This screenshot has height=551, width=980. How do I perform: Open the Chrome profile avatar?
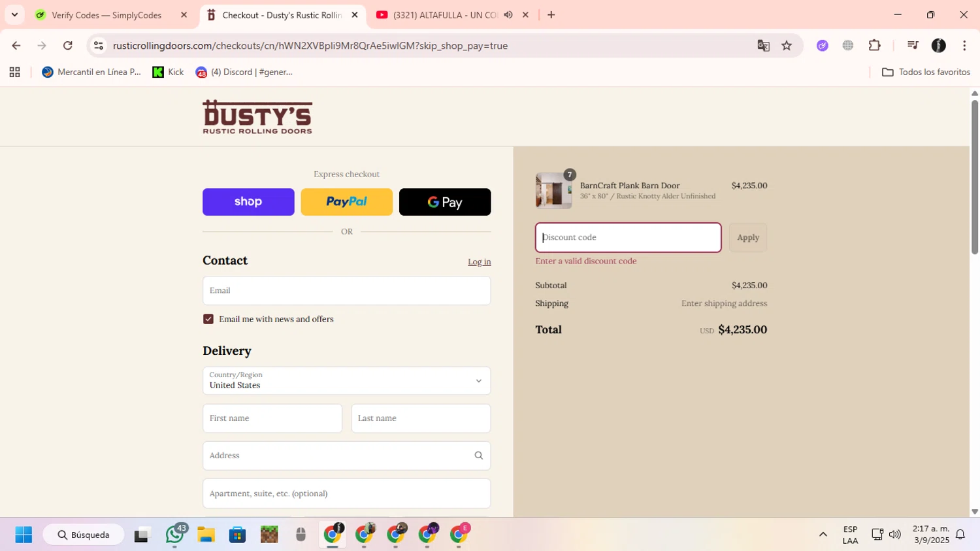(939, 46)
